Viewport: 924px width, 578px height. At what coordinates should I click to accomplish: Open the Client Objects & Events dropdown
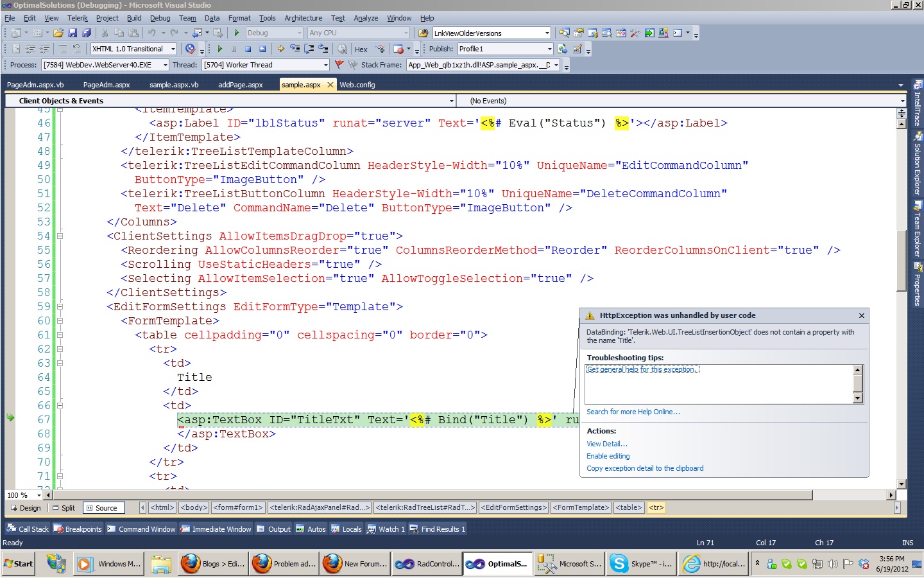(x=230, y=101)
